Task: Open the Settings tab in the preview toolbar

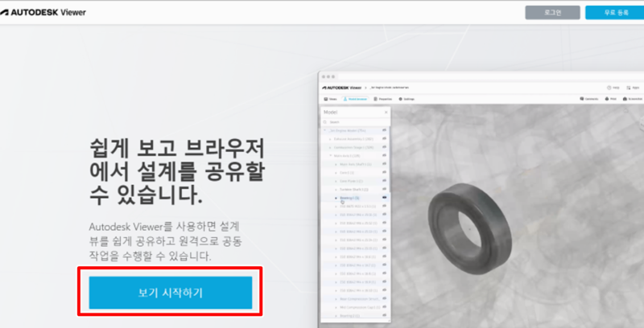Action: [x=407, y=99]
